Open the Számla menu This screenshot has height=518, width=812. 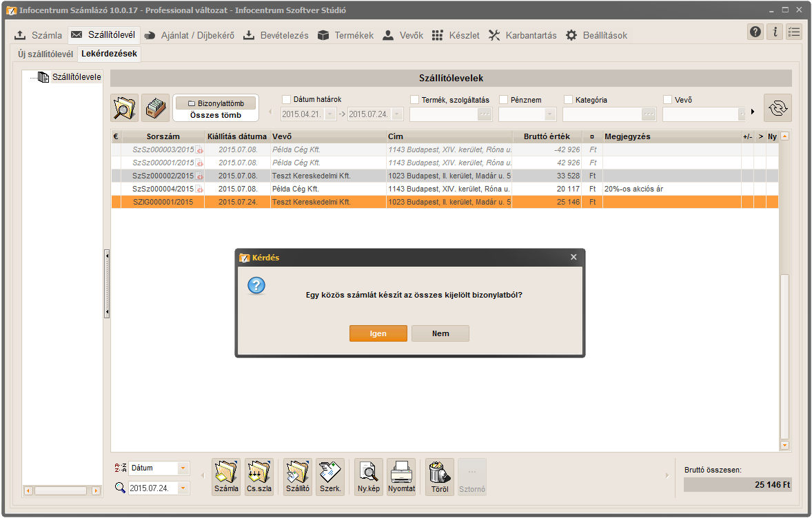click(x=39, y=35)
